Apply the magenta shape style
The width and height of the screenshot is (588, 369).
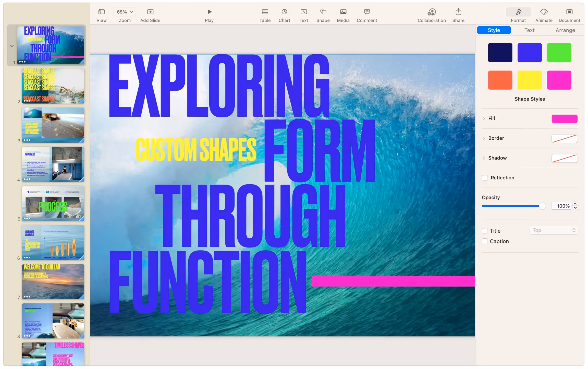(x=559, y=80)
